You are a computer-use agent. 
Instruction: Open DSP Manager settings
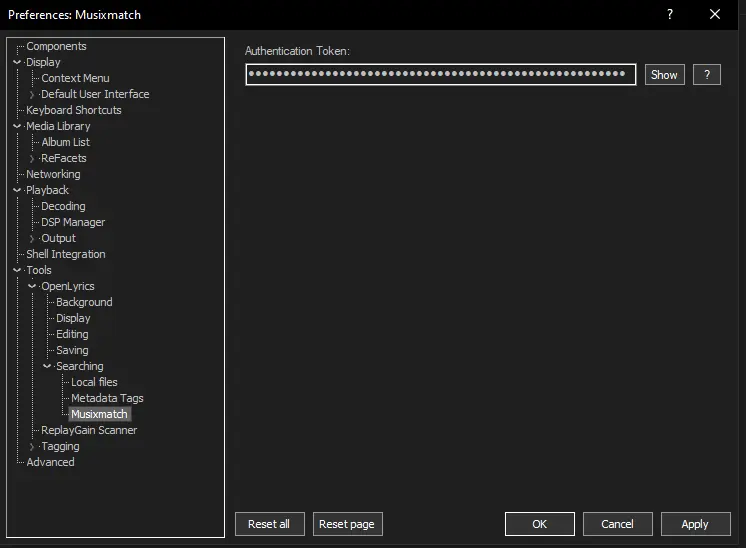tap(73, 222)
